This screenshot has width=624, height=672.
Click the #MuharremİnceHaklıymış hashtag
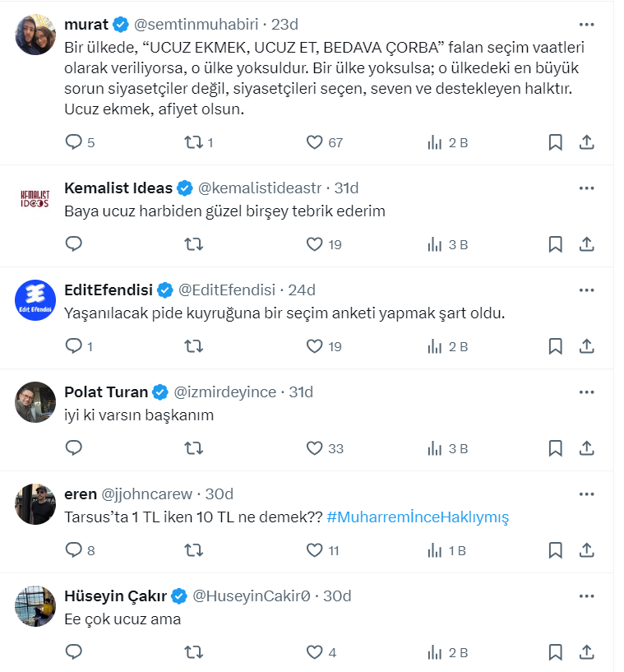[x=418, y=517]
